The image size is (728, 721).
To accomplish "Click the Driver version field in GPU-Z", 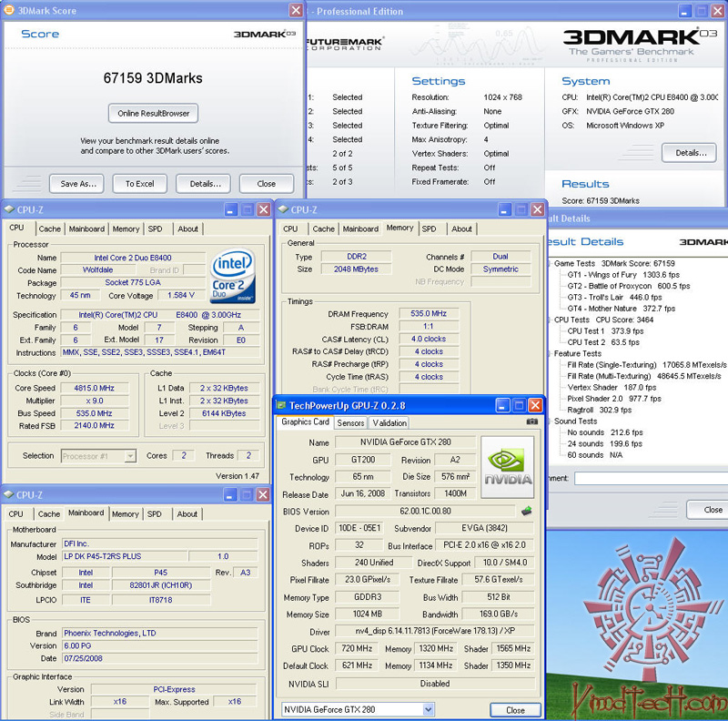I will pyautogui.click(x=435, y=631).
